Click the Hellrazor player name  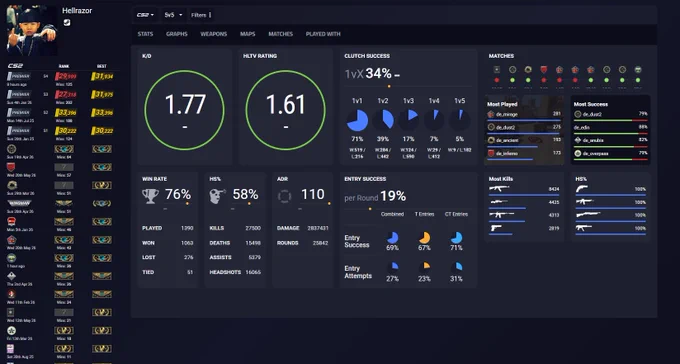pyautogui.click(x=77, y=11)
